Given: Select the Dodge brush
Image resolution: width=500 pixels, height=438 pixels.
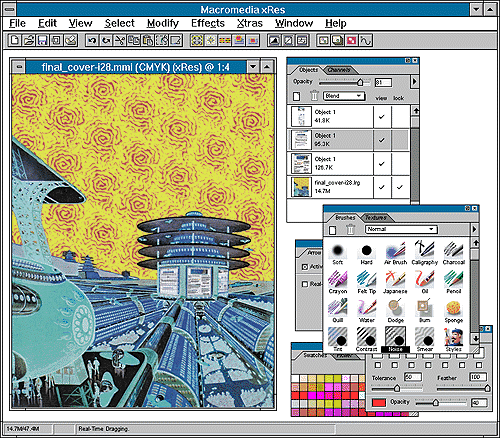Looking at the screenshot, I should click(x=395, y=311).
